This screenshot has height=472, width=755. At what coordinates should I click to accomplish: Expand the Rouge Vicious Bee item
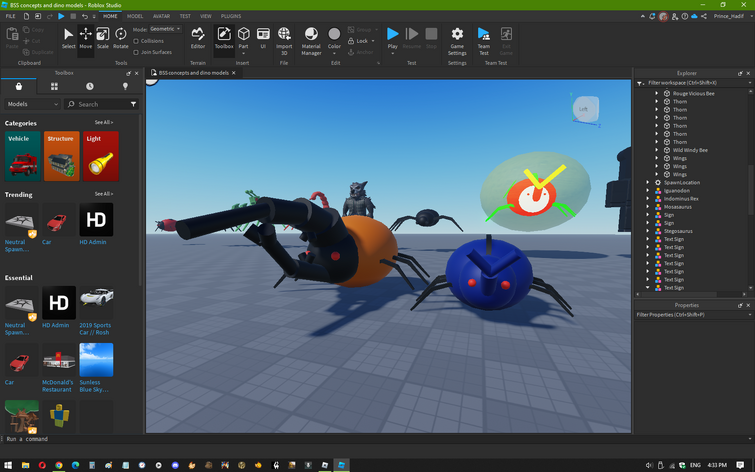(x=656, y=93)
